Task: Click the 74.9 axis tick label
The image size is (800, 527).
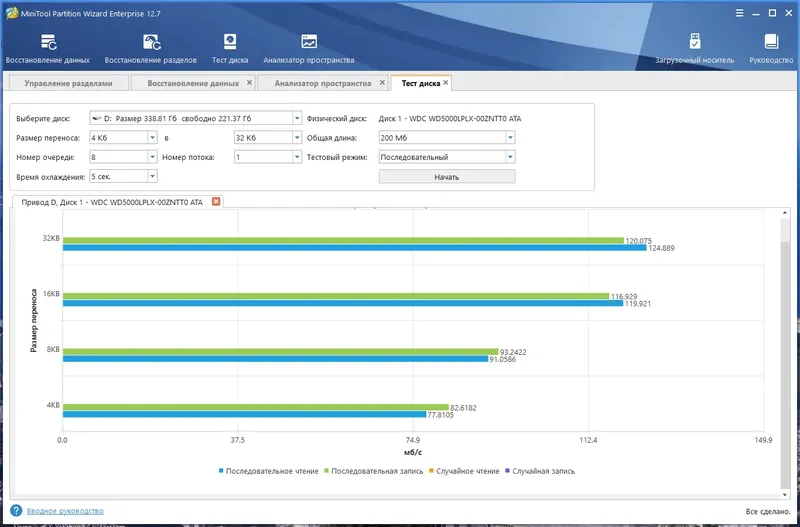Action: pyautogui.click(x=413, y=440)
